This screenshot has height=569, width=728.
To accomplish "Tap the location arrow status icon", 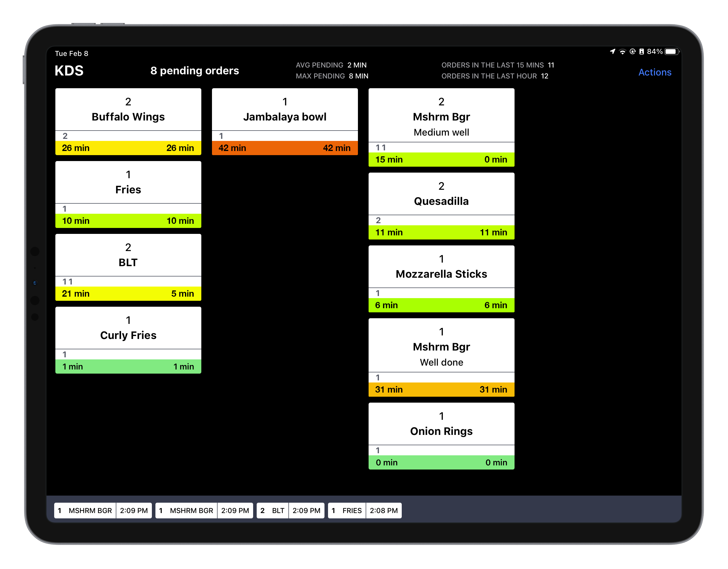I will coord(612,51).
